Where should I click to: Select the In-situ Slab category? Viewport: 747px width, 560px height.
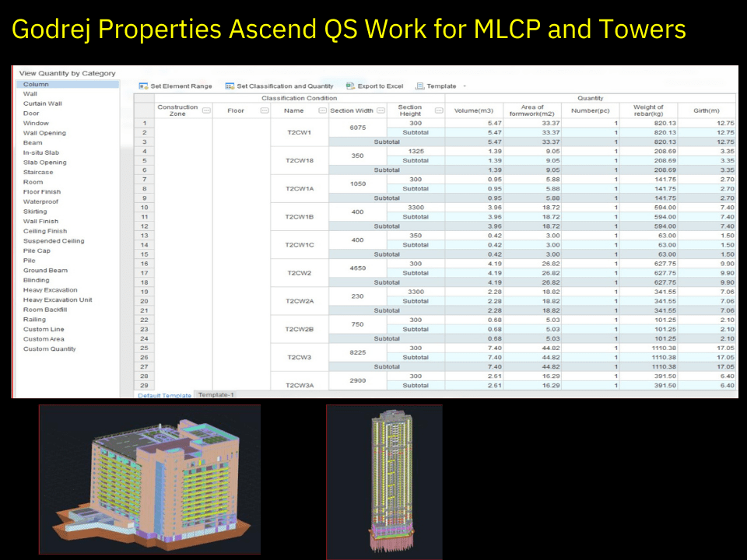(41, 152)
